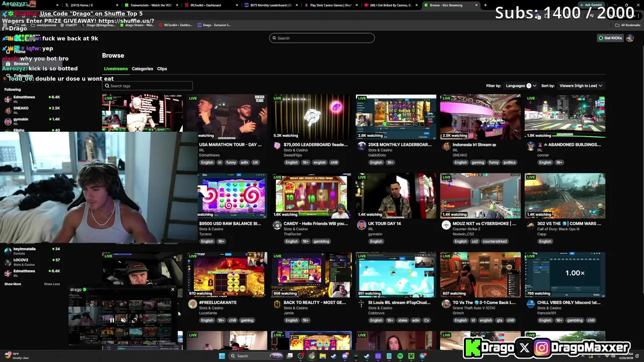Open LucaKante channel avatar
This screenshot has height=362, width=644.
[x=193, y=304]
